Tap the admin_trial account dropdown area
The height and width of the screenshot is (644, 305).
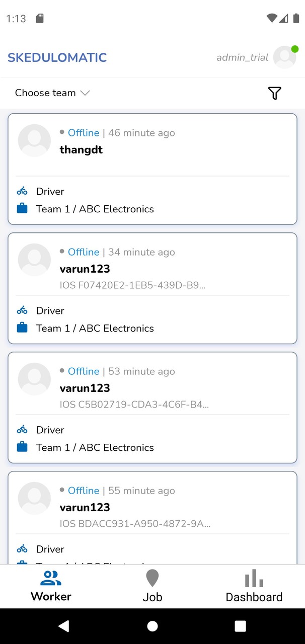point(242,57)
